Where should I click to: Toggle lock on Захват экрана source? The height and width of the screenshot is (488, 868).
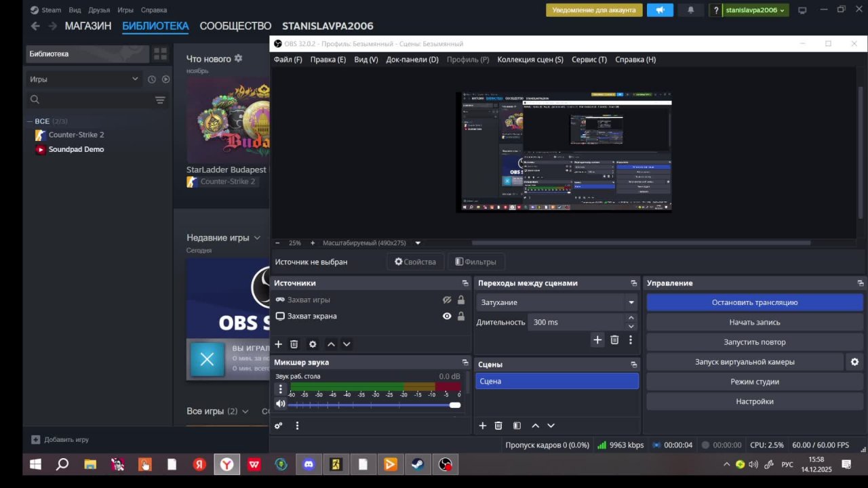(x=461, y=316)
